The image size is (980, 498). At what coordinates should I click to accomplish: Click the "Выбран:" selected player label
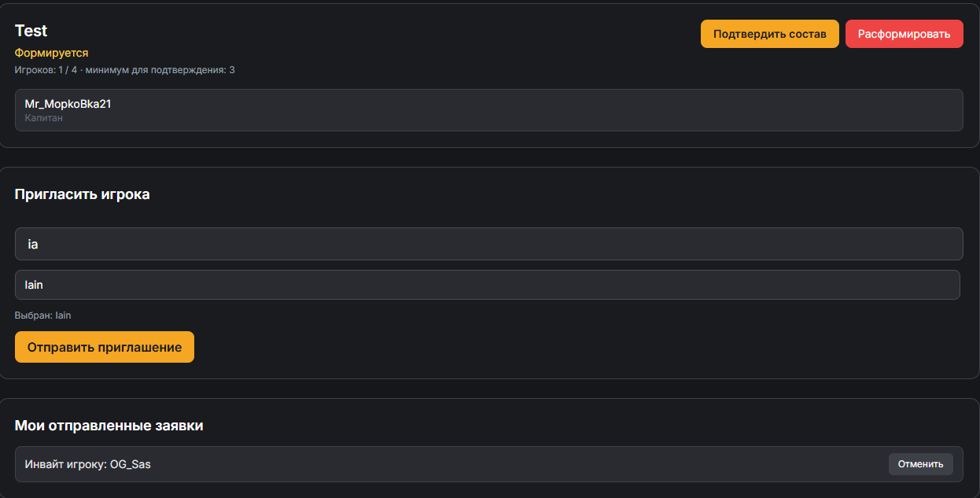click(x=33, y=315)
